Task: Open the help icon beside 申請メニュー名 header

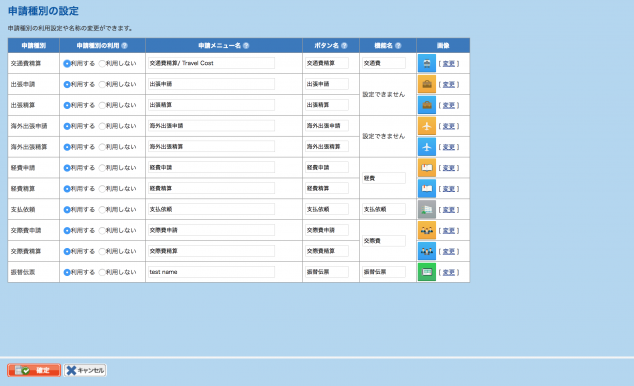Action: click(x=246, y=46)
